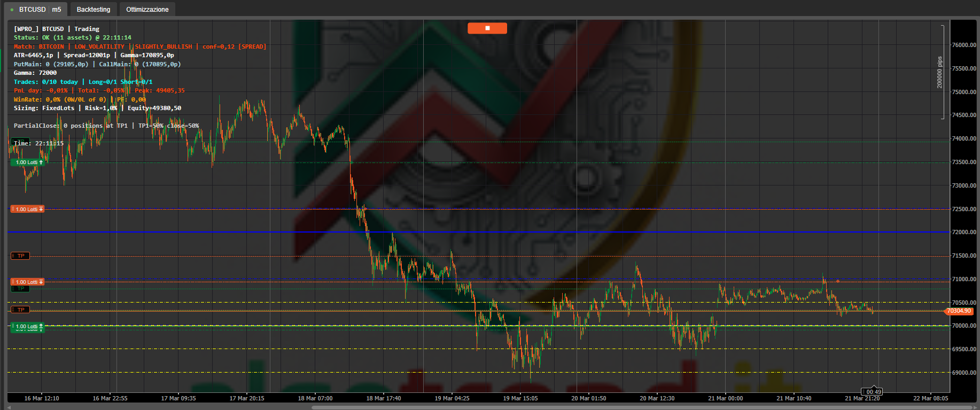Switch to the Backtesting tab
Viewport: 980px width, 410px height.
coord(94,10)
